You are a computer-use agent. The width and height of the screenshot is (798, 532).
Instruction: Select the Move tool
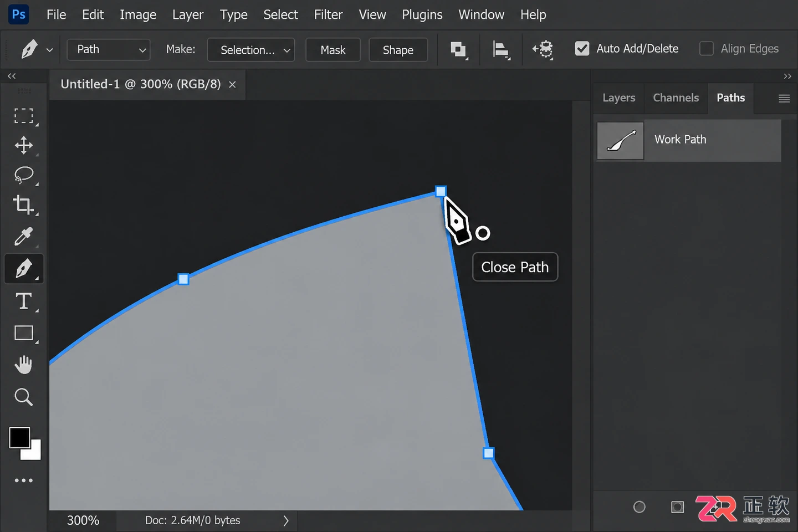[23, 146]
